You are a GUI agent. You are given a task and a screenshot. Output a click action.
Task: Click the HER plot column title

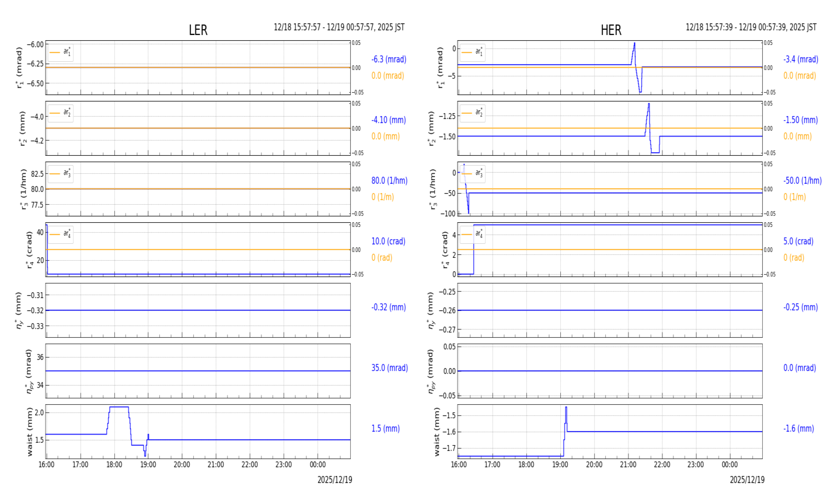click(611, 30)
